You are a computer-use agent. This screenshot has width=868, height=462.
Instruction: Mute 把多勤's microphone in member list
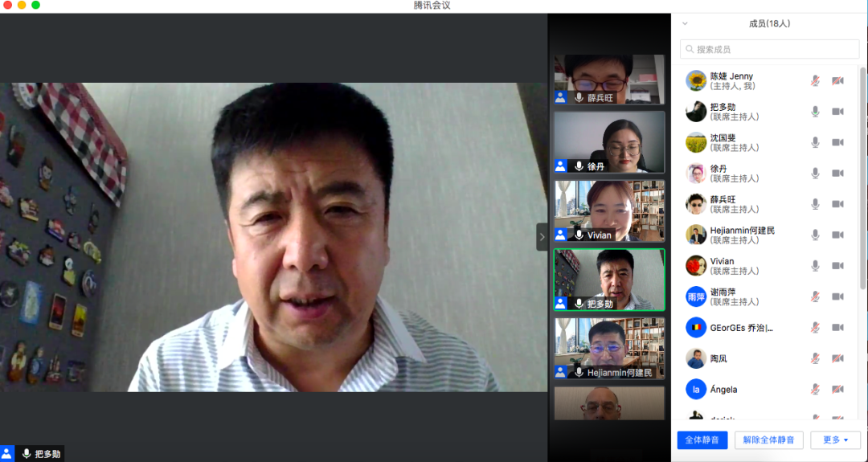[815, 112]
